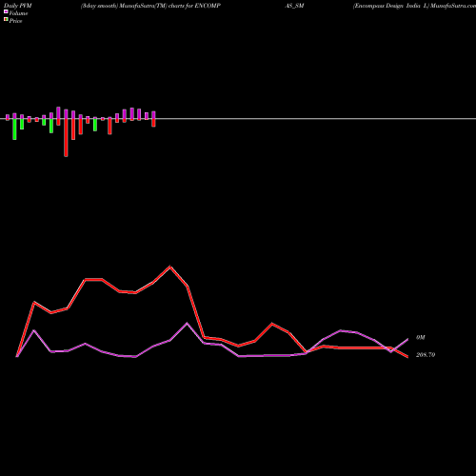
Task: Select the 'Volume' legend label
Action: (x=18, y=13)
